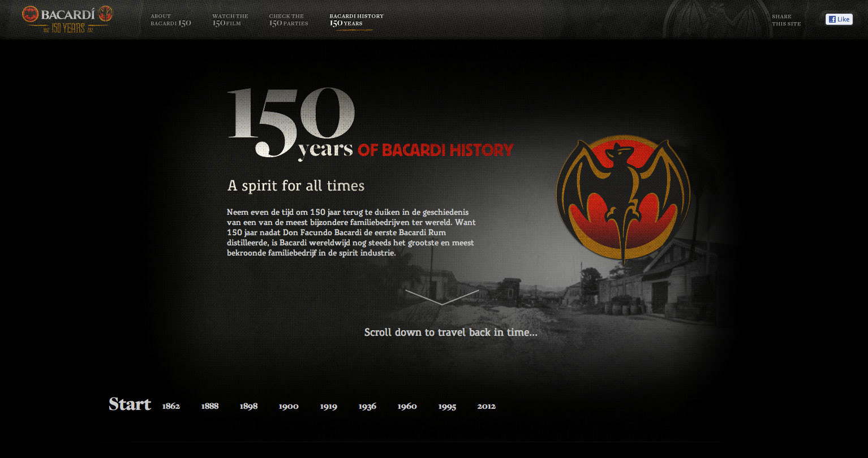The height and width of the screenshot is (458, 868).
Task: Click the downward chevron arrow
Action: (442, 297)
